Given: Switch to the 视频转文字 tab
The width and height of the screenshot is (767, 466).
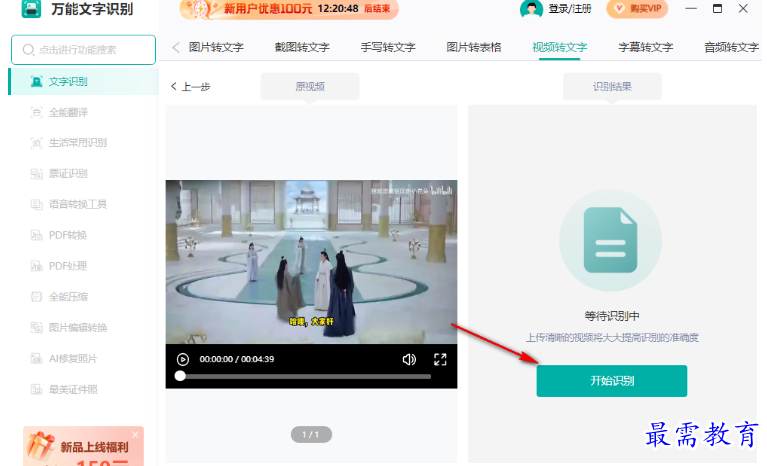Looking at the screenshot, I should 560,47.
